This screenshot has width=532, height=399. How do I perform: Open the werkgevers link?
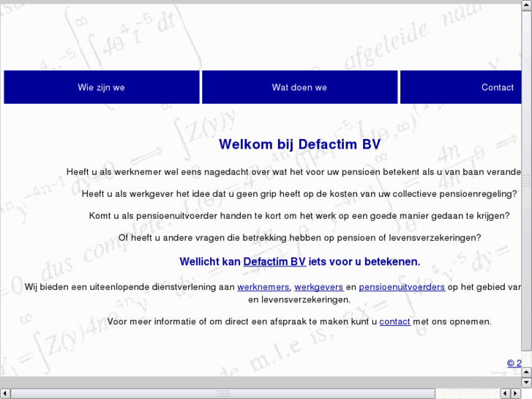(318, 287)
